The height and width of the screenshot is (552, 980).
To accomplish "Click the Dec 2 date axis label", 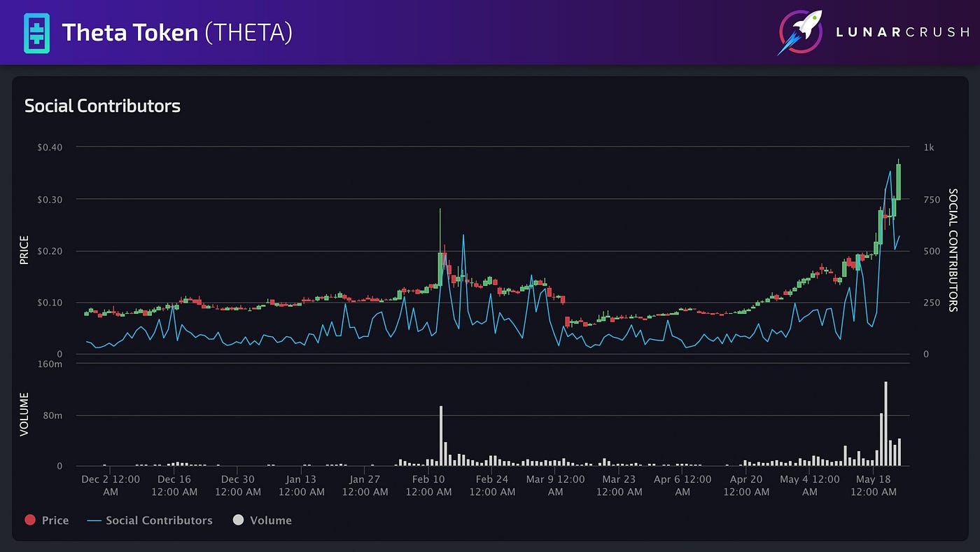I will click(111, 485).
